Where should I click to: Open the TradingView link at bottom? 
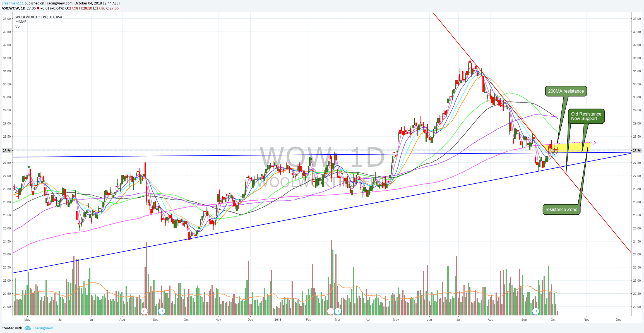pos(43,328)
